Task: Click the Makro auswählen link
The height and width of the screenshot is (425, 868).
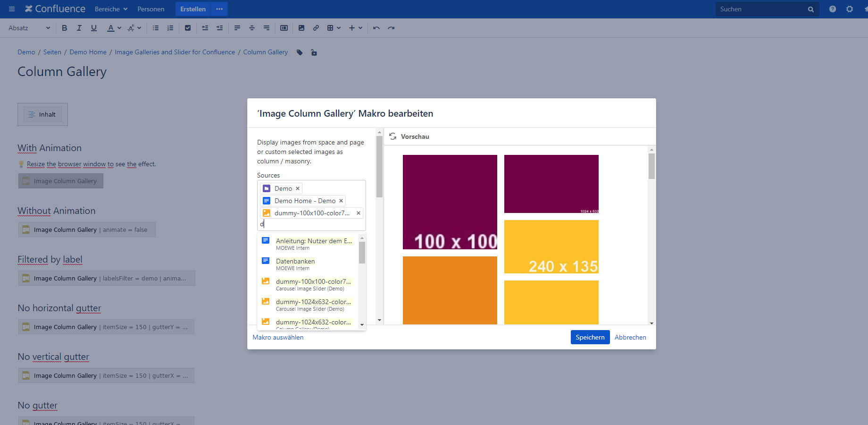Action: click(x=278, y=337)
